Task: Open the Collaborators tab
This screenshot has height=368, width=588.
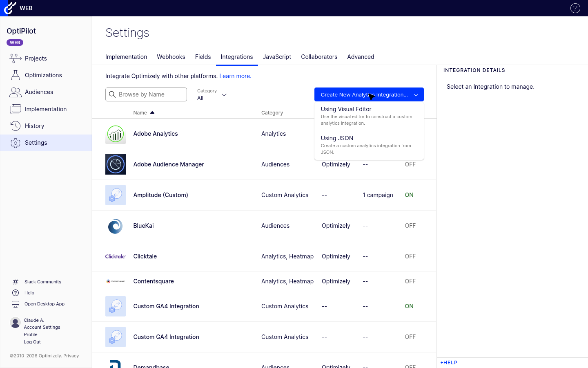Action: pyautogui.click(x=319, y=57)
